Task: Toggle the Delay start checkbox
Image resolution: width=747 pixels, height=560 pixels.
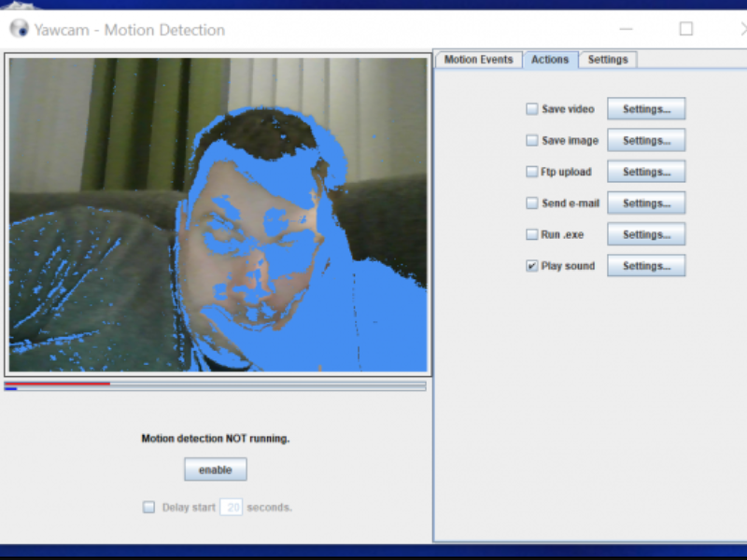Action: click(x=148, y=507)
